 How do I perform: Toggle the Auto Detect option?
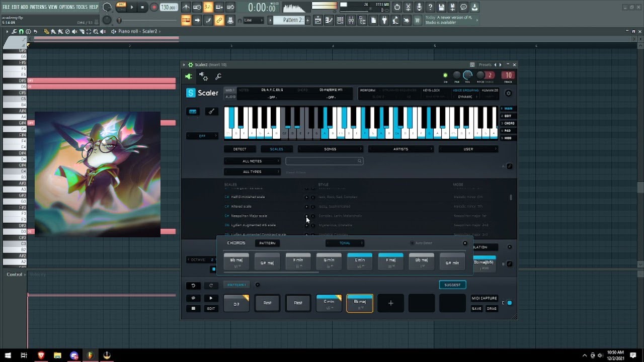click(422, 243)
